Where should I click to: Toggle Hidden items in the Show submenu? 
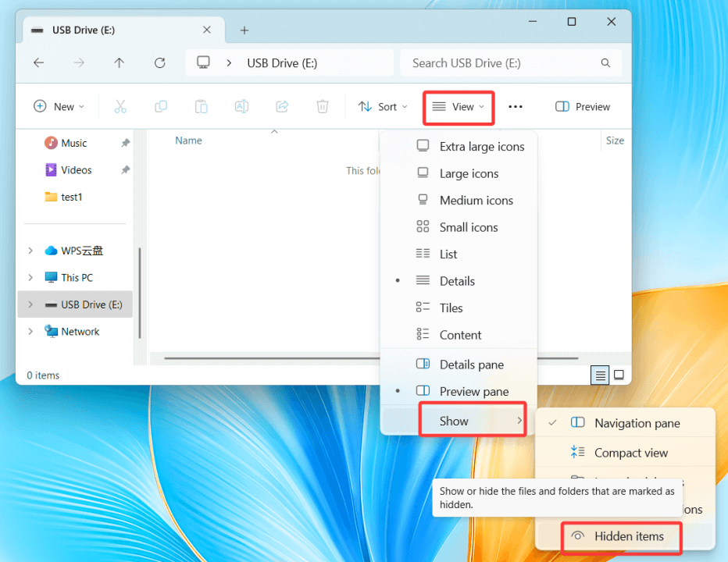click(x=621, y=536)
